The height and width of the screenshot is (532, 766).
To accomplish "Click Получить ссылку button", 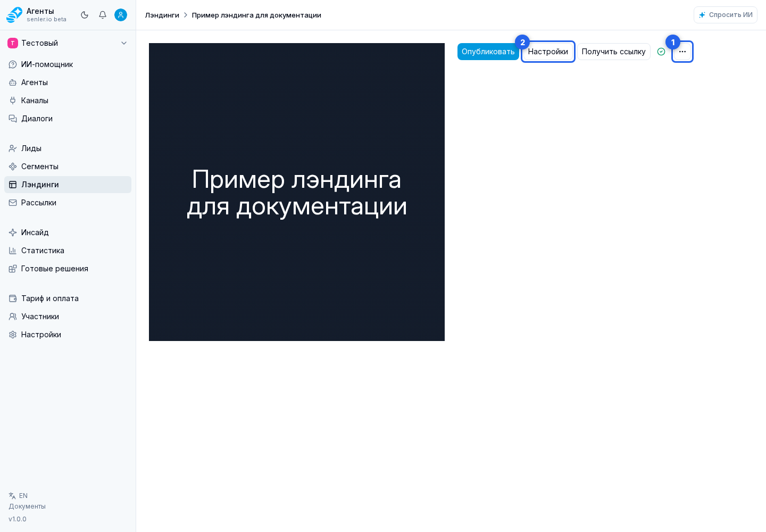I will [614, 52].
